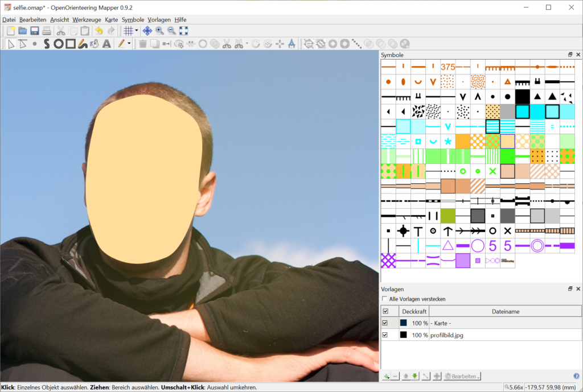Click the Dateiname column header

coord(505,311)
